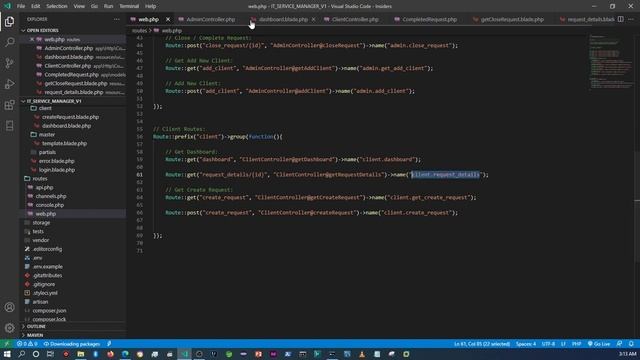The width and height of the screenshot is (640, 360).
Task: Open template.blade.php in file tree
Action: click(64, 143)
